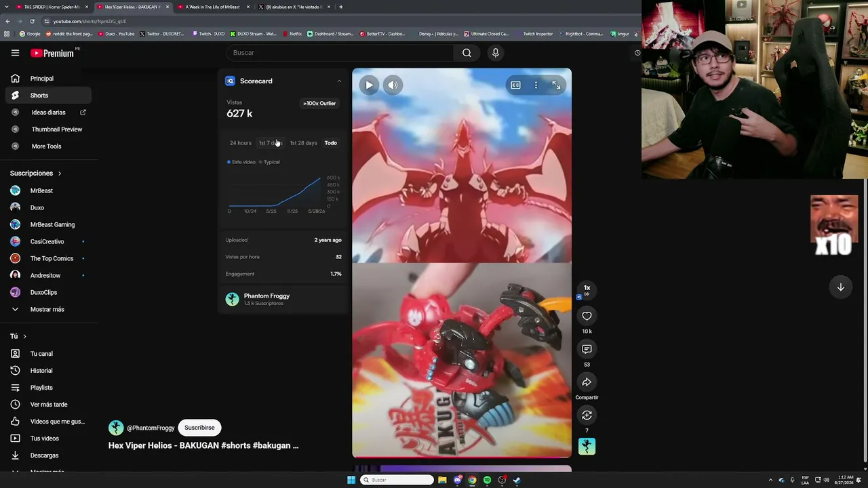Expand the Tú section chevron
The height and width of the screenshot is (488, 868).
click(x=24, y=336)
